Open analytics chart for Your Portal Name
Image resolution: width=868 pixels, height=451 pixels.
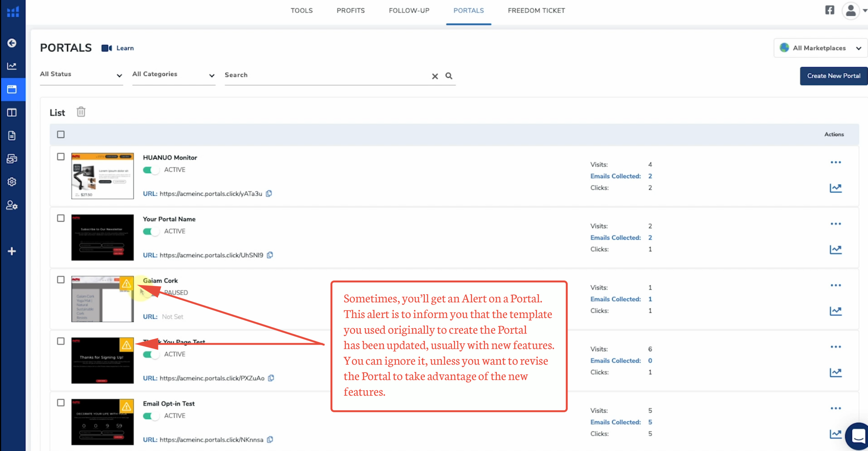(x=835, y=249)
